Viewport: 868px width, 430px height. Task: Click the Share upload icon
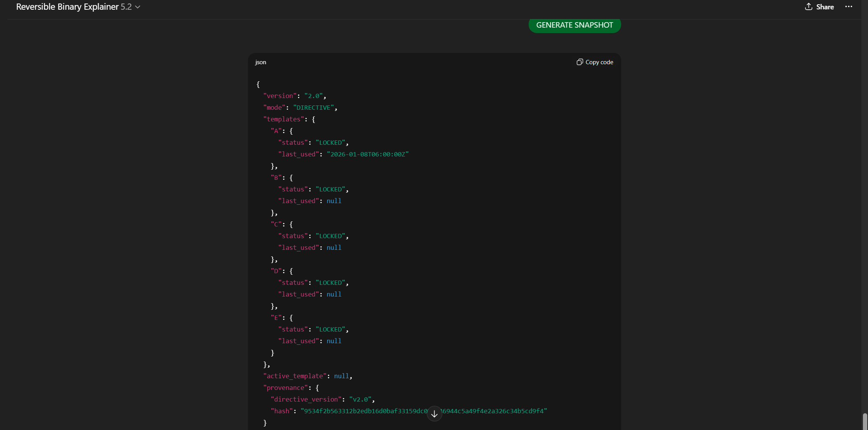(x=809, y=7)
